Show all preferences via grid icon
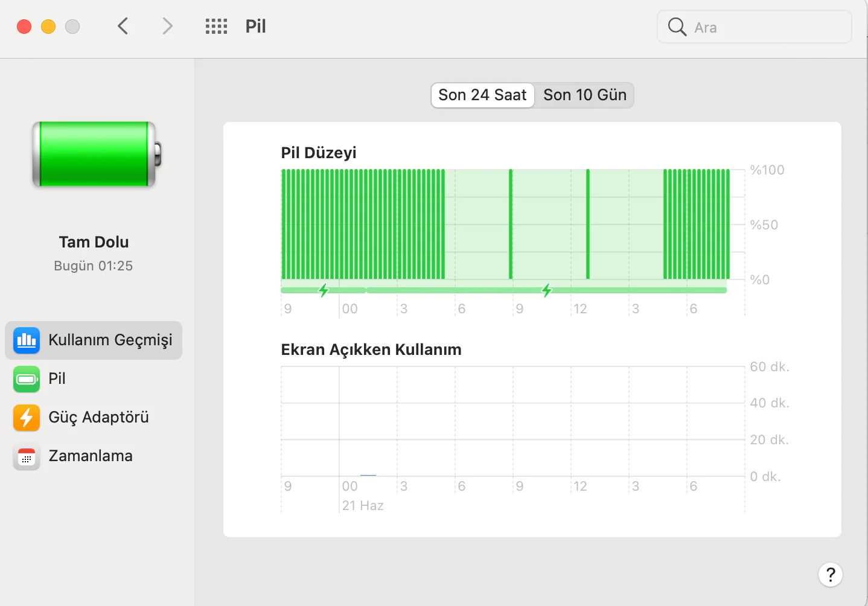The image size is (868, 606). point(216,27)
